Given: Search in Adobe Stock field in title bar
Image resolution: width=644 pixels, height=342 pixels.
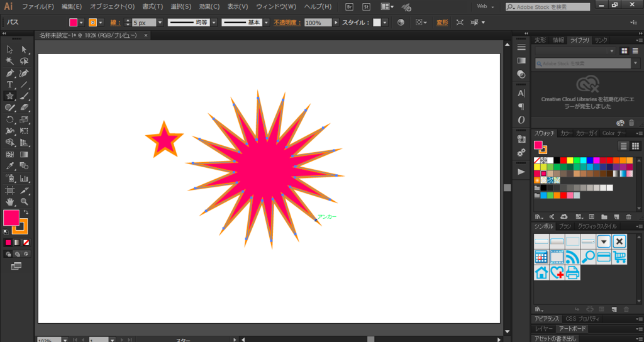Looking at the screenshot, I should pos(548,6).
